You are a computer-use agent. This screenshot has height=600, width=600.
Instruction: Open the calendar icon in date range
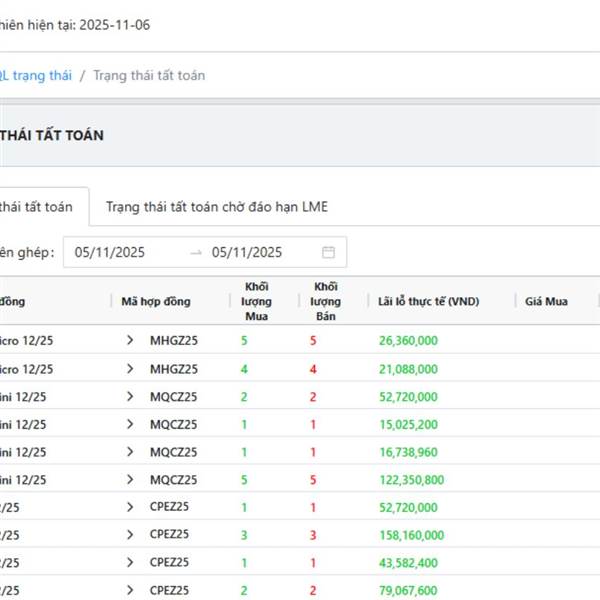(328, 252)
